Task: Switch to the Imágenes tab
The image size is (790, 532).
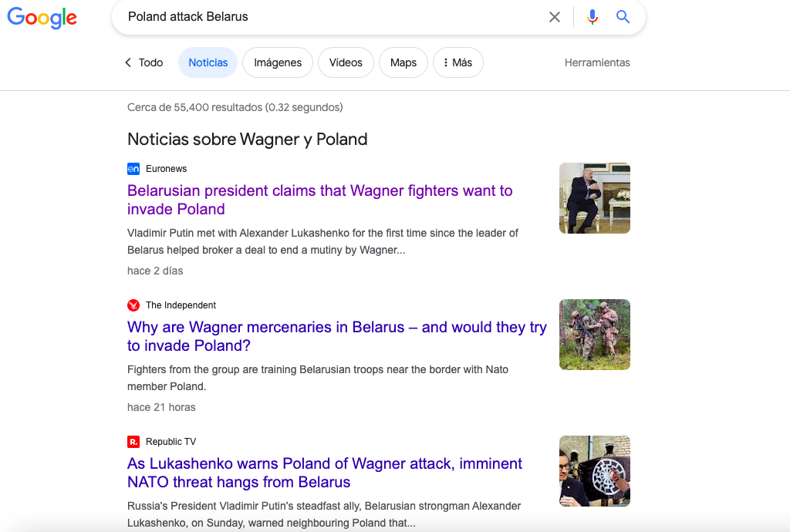Action: point(278,62)
